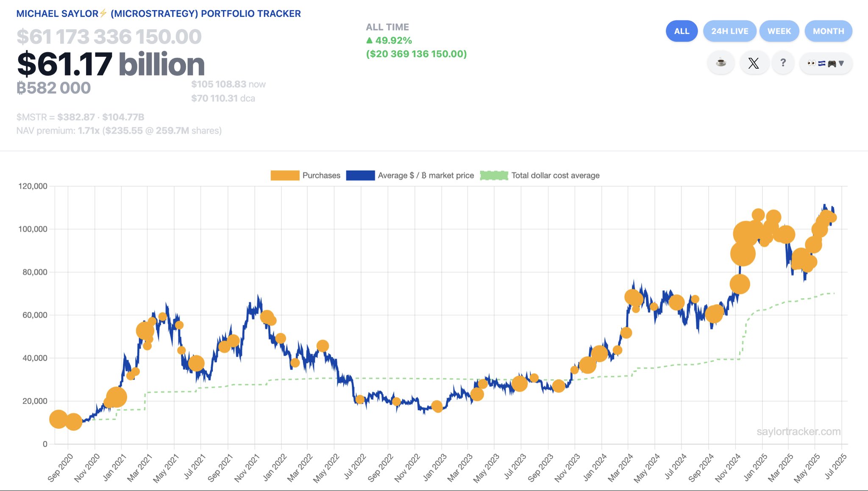Open the MONTH range selector

tap(828, 31)
